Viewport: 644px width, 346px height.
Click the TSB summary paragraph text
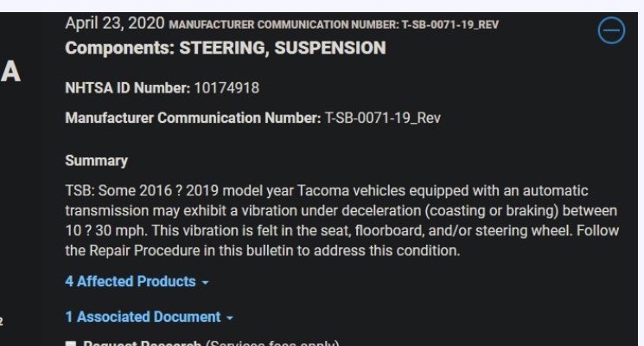pyautogui.click(x=341, y=221)
